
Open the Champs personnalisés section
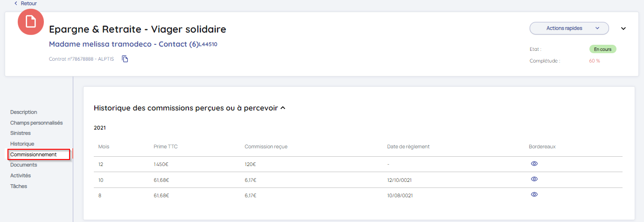pyautogui.click(x=36, y=123)
